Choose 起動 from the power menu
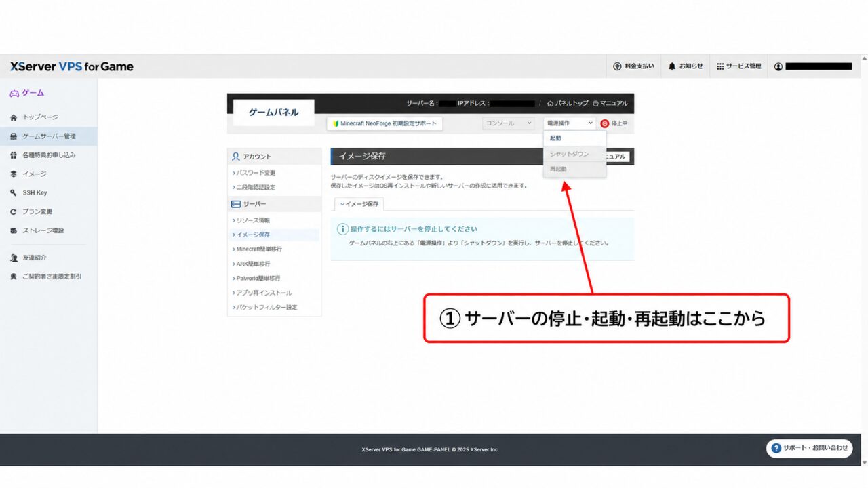Viewport: 868px width, 488px height. coord(574,138)
